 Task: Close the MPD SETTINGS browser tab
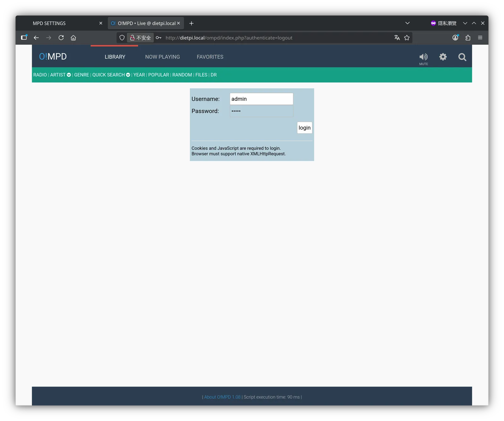click(x=101, y=23)
